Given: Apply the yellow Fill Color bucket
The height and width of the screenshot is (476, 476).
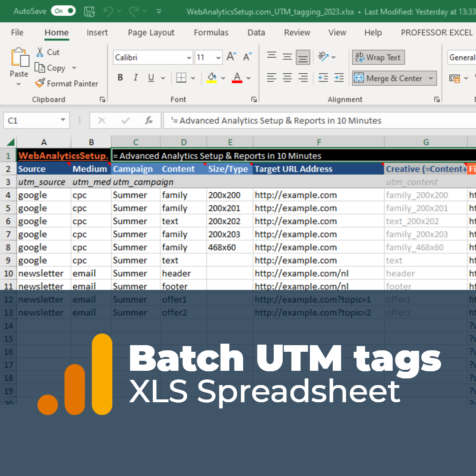Looking at the screenshot, I should 212,78.
